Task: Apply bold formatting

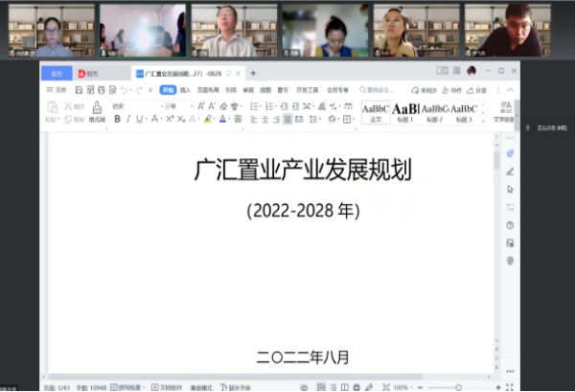Action: click(x=117, y=119)
